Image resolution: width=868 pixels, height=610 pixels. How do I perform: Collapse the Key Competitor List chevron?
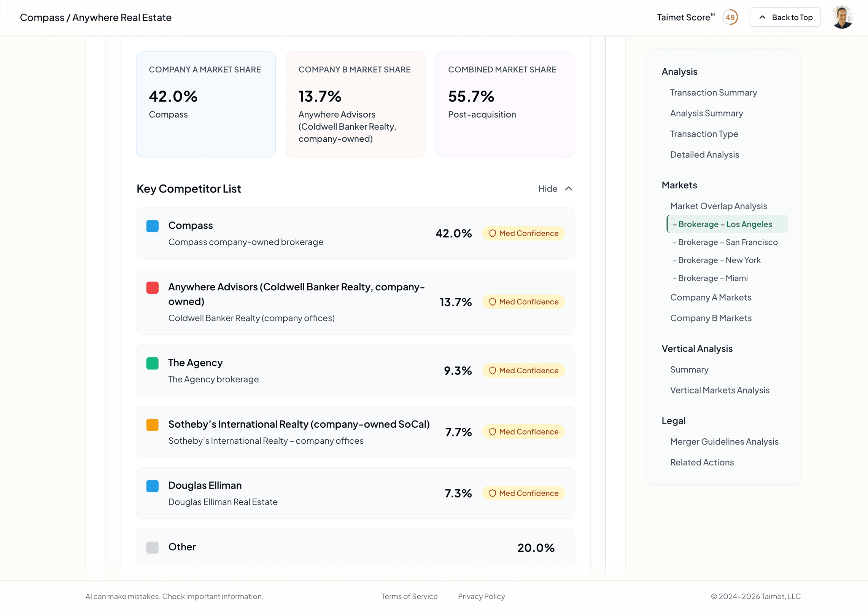tap(568, 189)
